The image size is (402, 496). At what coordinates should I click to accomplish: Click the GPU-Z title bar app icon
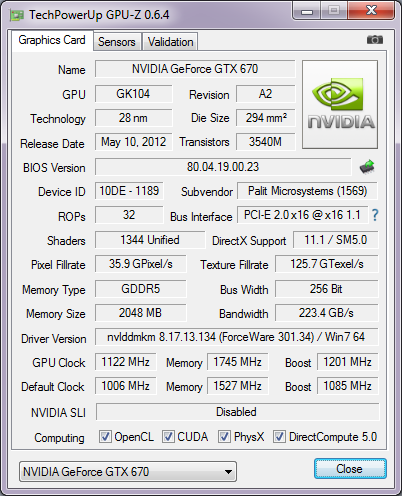17,15
